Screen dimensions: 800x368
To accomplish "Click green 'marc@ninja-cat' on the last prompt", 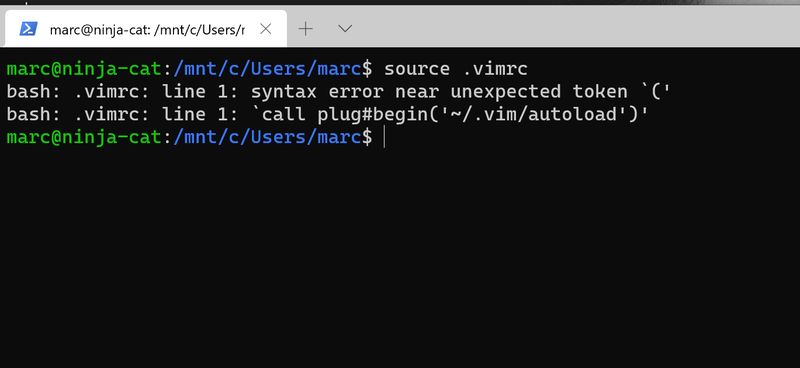I will coord(84,138).
